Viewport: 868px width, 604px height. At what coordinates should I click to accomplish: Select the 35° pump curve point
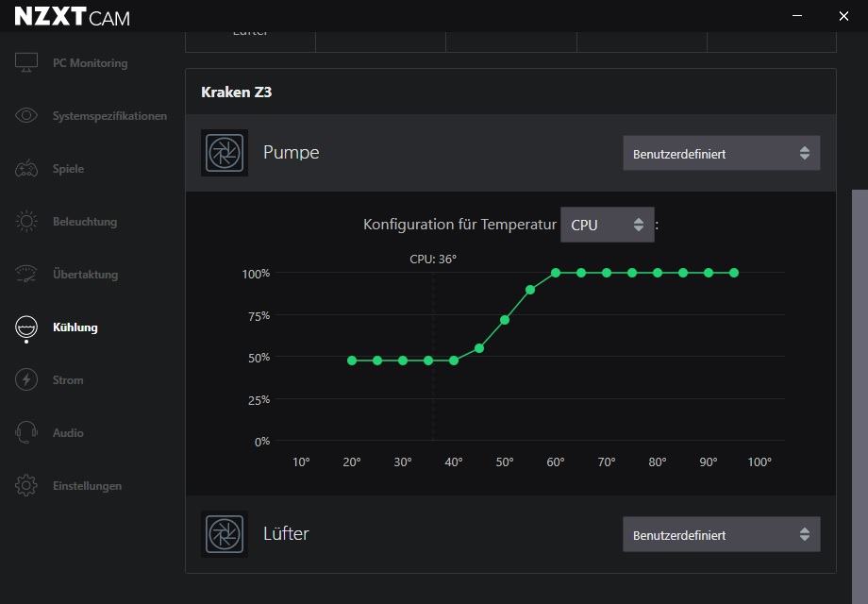[x=428, y=361]
